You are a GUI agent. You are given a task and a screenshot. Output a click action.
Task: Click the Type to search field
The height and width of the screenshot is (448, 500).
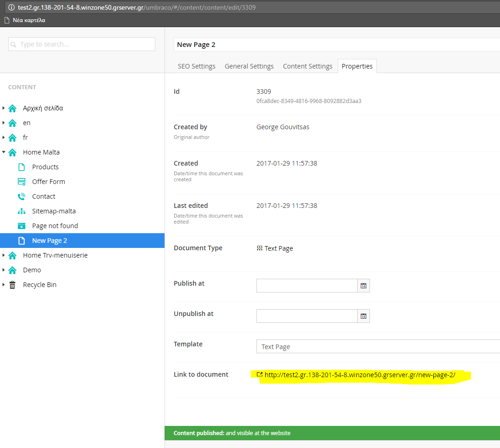pyautogui.click(x=82, y=44)
